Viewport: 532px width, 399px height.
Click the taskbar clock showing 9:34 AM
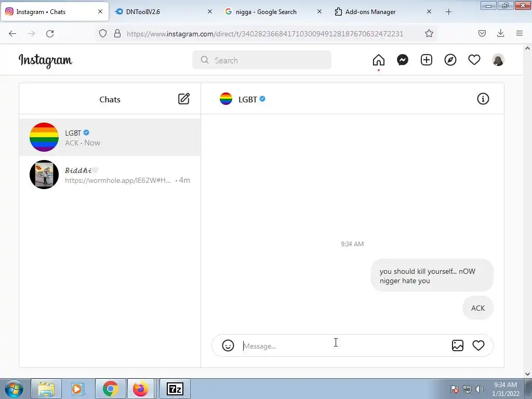click(506, 389)
